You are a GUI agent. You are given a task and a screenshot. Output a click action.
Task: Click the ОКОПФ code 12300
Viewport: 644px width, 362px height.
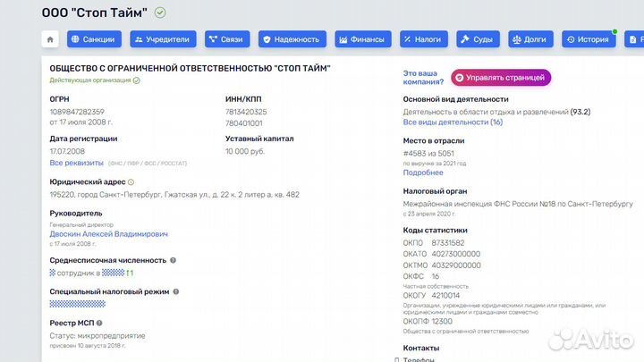point(442,322)
